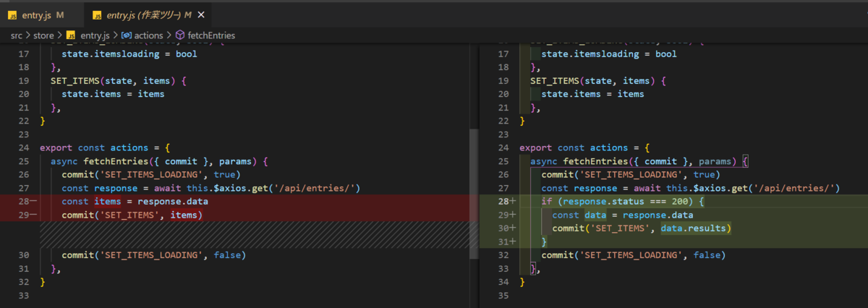Click 'state.items = items' in left pane
Viewport: 868px width, 308px height.
[x=113, y=94]
